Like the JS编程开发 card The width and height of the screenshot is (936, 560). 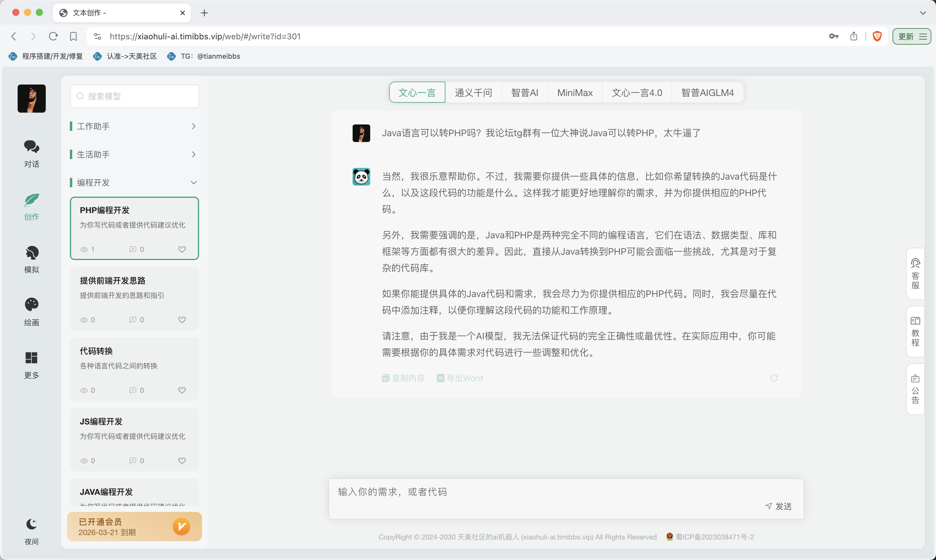coord(182,461)
